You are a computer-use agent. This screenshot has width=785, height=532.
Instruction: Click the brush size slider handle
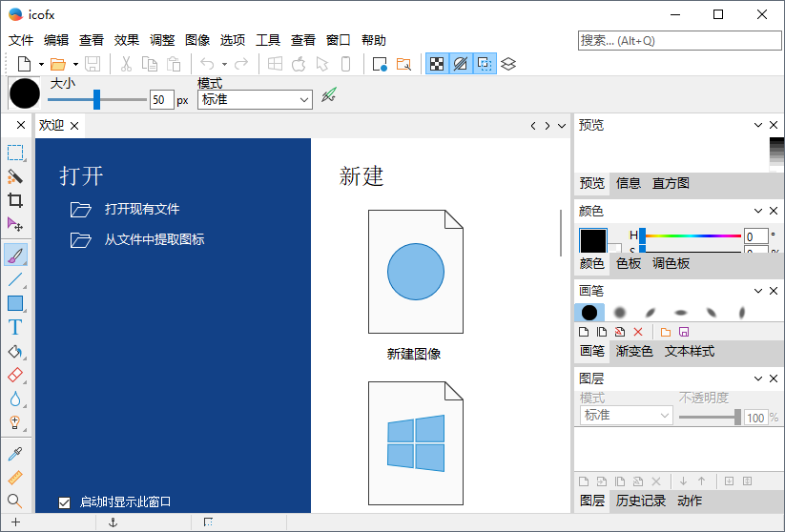click(96, 99)
